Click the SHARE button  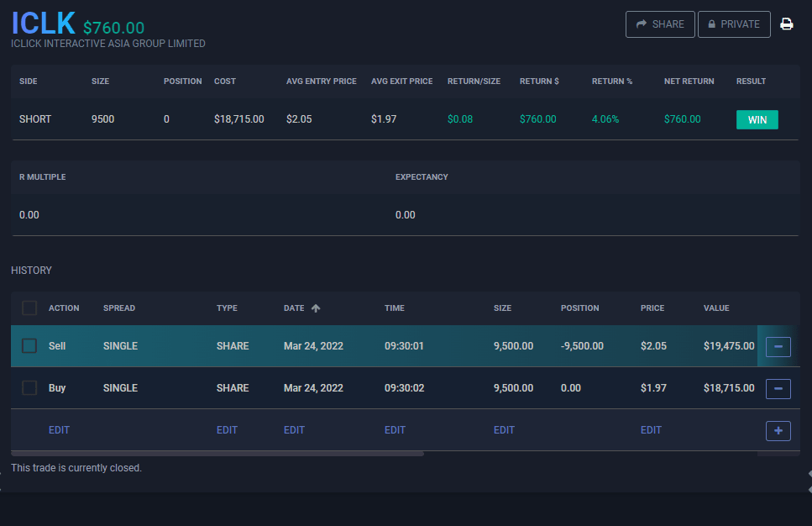pyautogui.click(x=660, y=24)
